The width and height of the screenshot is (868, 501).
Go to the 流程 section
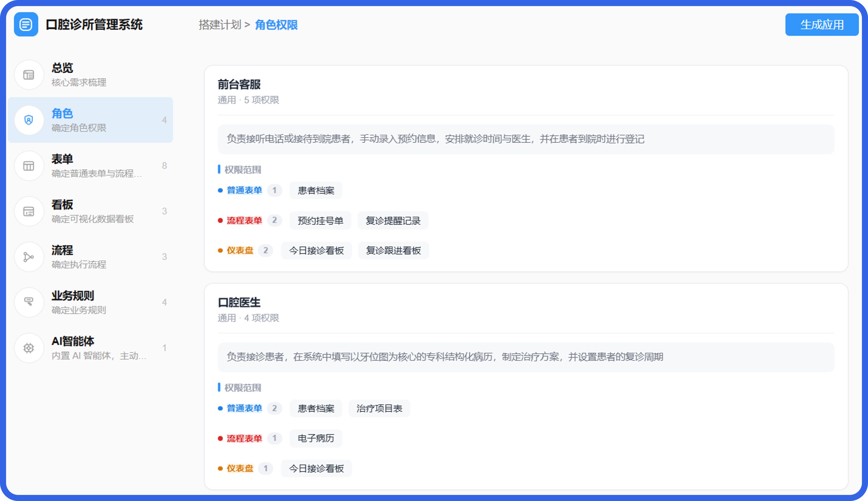coord(90,257)
